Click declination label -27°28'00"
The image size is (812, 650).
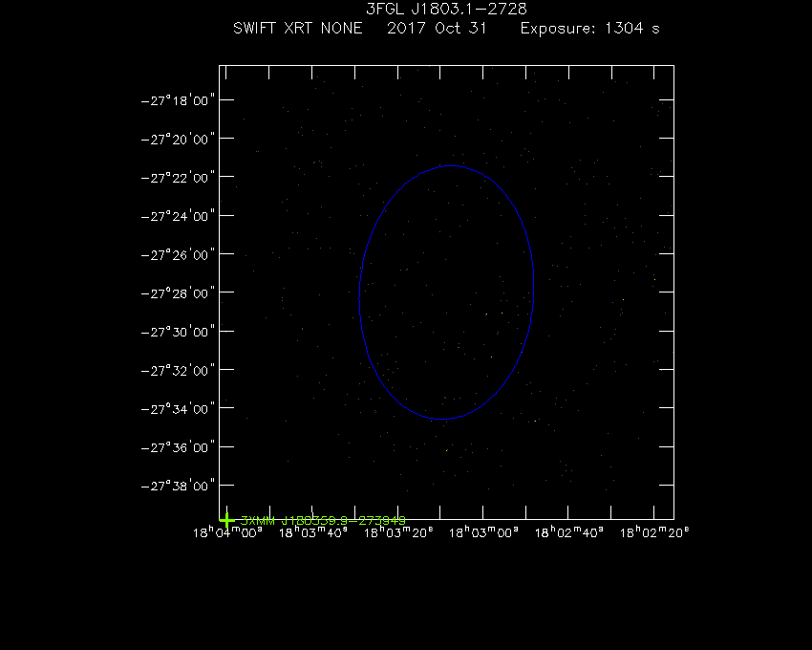click(x=178, y=293)
